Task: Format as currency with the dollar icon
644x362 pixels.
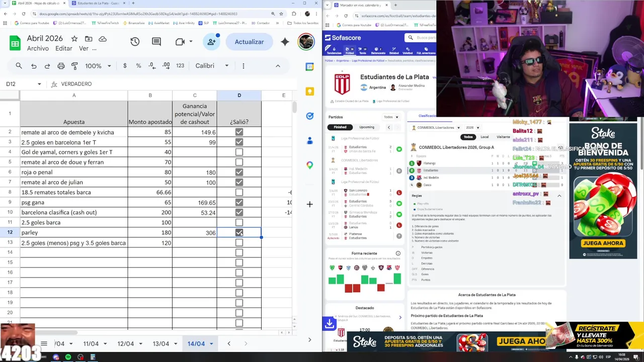Action: pyautogui.click(x=125, y=66)
